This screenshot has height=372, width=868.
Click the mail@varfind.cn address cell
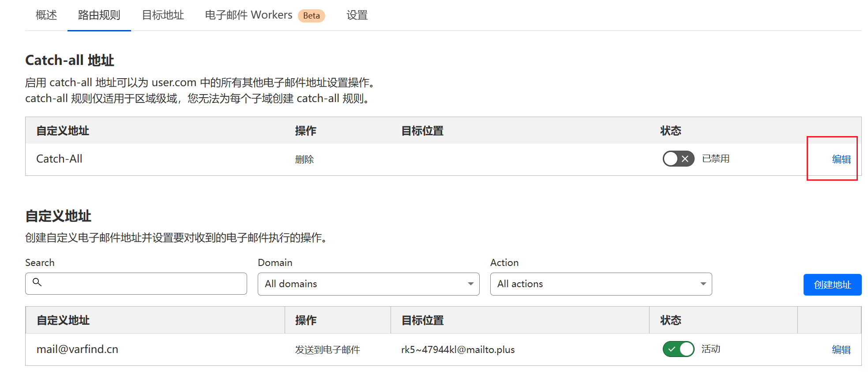[77, 349]
